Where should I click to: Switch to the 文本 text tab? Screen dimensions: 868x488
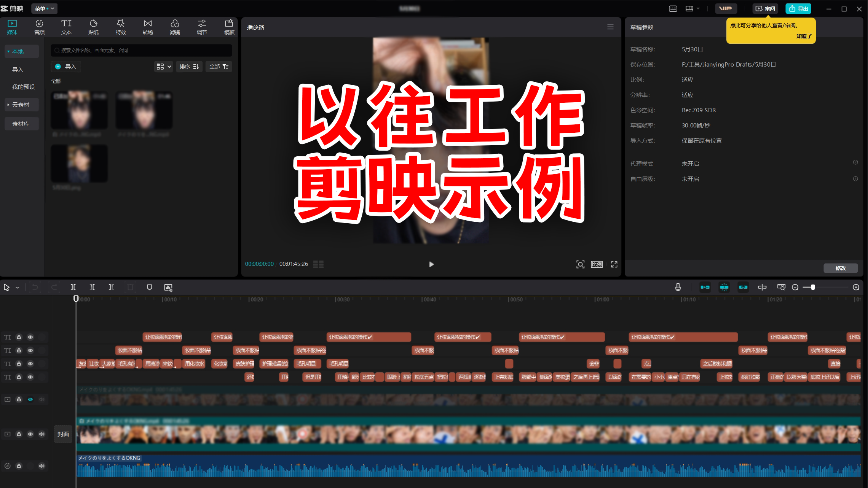(x=66, y=27)
